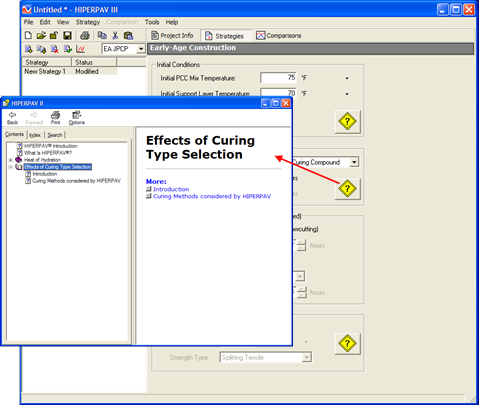The height and width of the screenshot is (406, 480).
Task: Click the Duplicate strategy icon
Action: [x=41, y=49]
